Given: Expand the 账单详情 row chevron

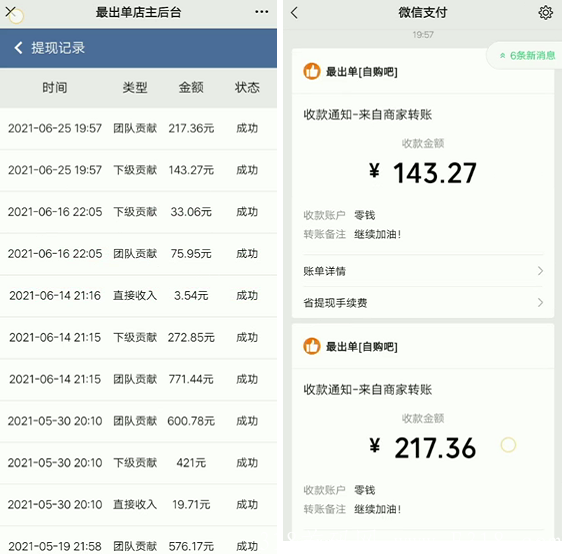Looking at the screenshot, I should [540, 271].
